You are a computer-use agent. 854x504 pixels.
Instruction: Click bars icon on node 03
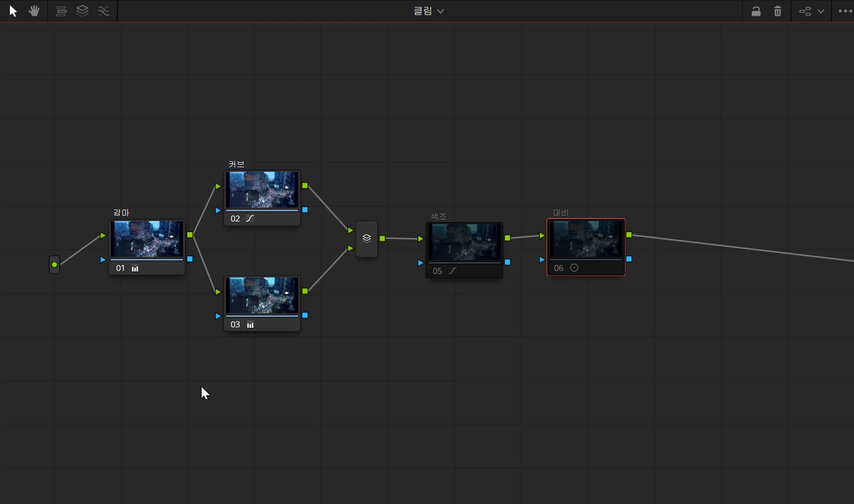point(251,325)
